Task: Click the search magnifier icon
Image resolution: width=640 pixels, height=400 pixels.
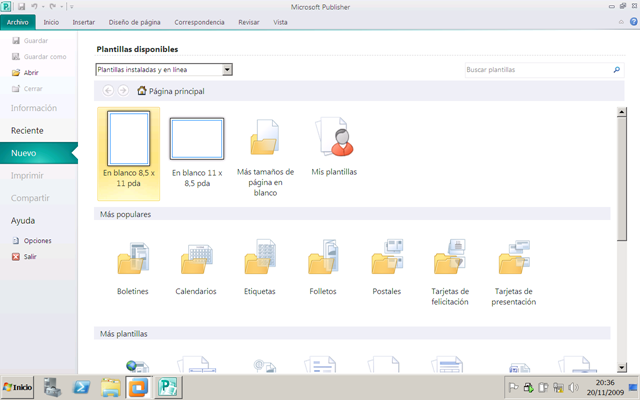Action: (617, 69)
